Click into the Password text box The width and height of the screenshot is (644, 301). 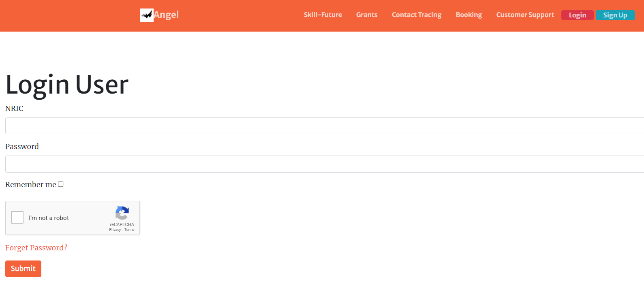click(x=324, y=164)
